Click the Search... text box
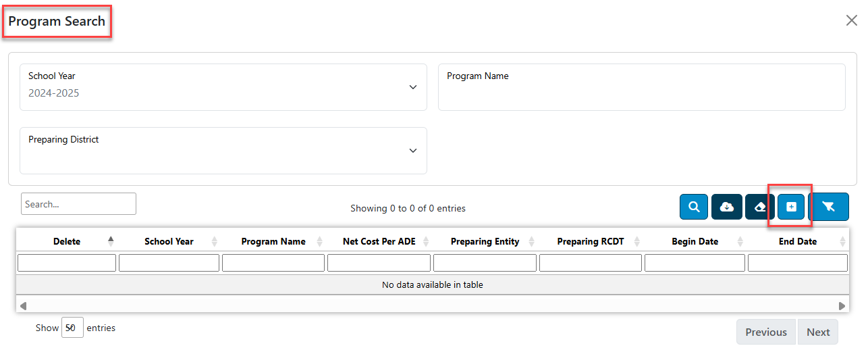The image size is (868, 350). point(78,204)
